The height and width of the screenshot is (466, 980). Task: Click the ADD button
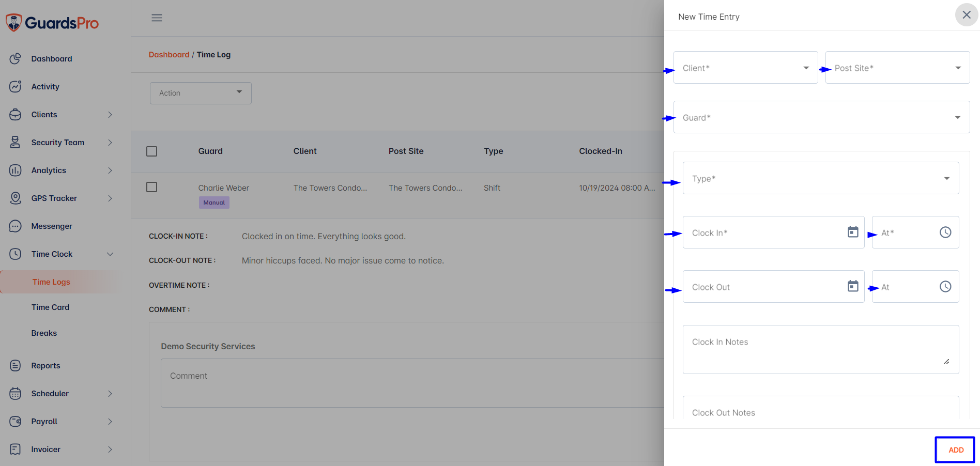(x=955, y=450)
